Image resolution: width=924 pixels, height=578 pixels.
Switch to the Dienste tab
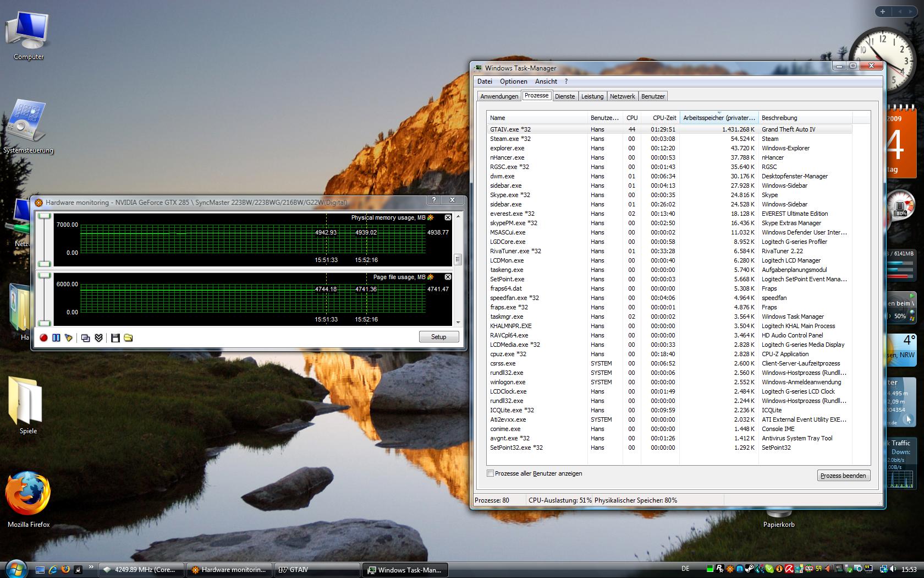click(x=565, y=96)
